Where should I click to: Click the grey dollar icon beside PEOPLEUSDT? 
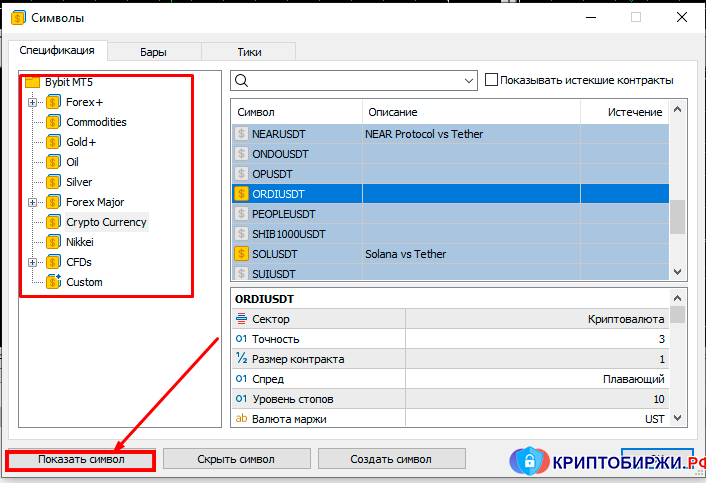click(x=241, y=214)
